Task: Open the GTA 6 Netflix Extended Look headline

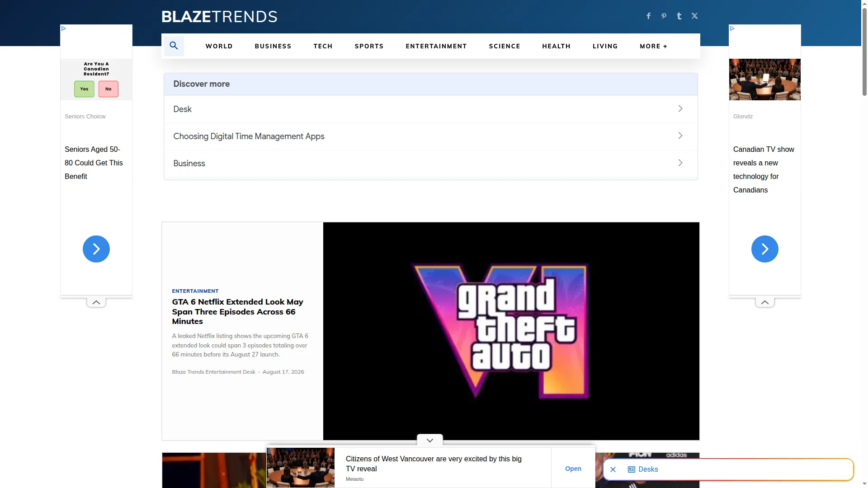Action: pos(237,311)
